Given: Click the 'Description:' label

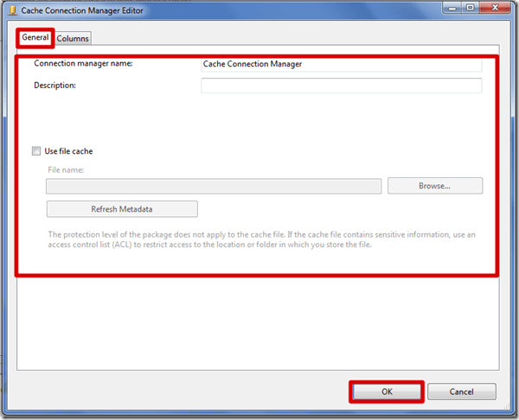Looking at the screenshot, I should (x=55, y=86).
